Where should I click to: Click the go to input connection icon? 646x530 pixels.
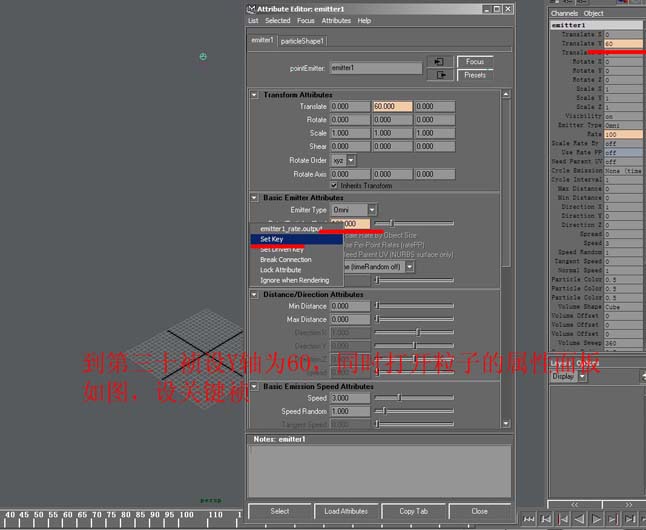438,62
